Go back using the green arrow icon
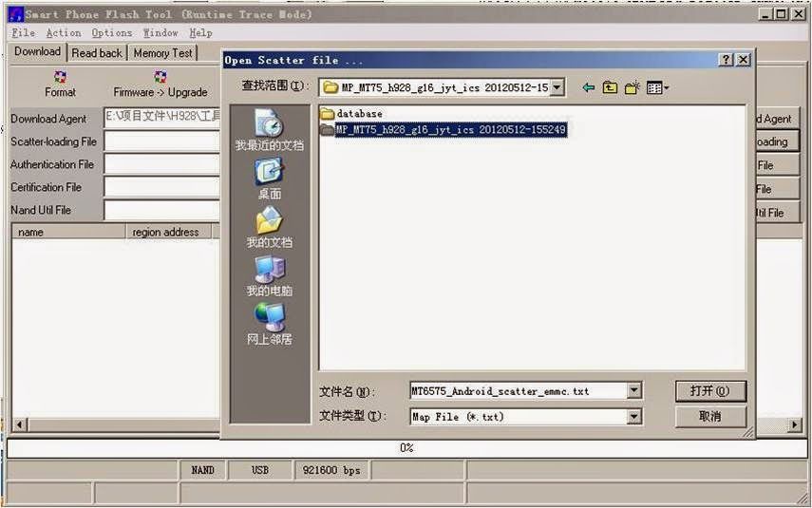Screen dimensions: 812x508 [x=588, y=87]
